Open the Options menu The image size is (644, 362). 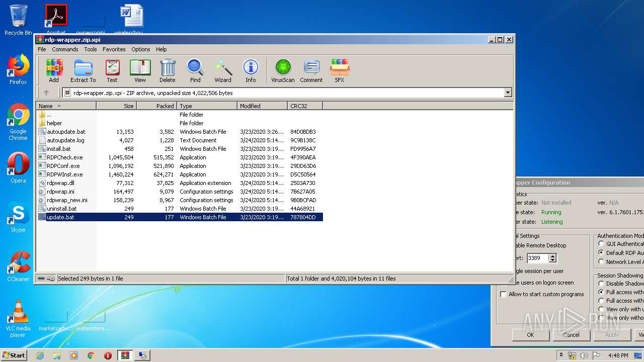click(141, 49)
